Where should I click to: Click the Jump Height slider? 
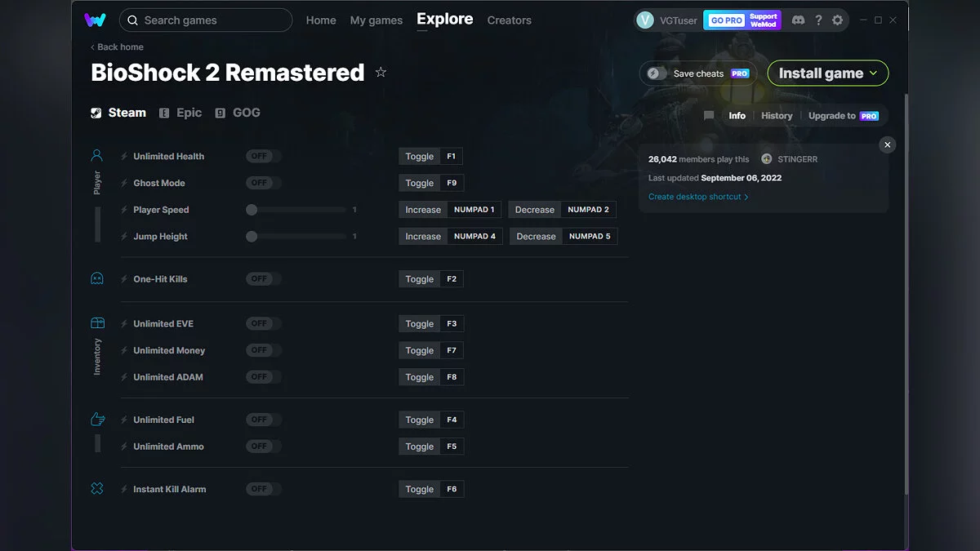point(298,237)
